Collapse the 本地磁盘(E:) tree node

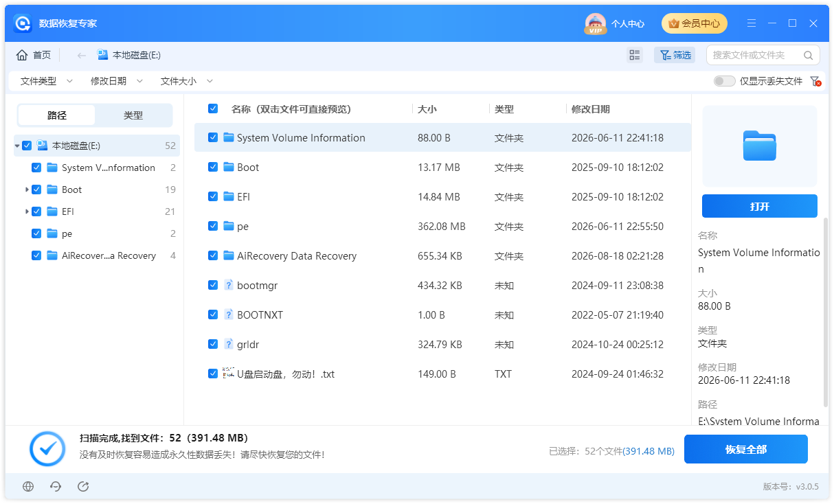point(17,146)
